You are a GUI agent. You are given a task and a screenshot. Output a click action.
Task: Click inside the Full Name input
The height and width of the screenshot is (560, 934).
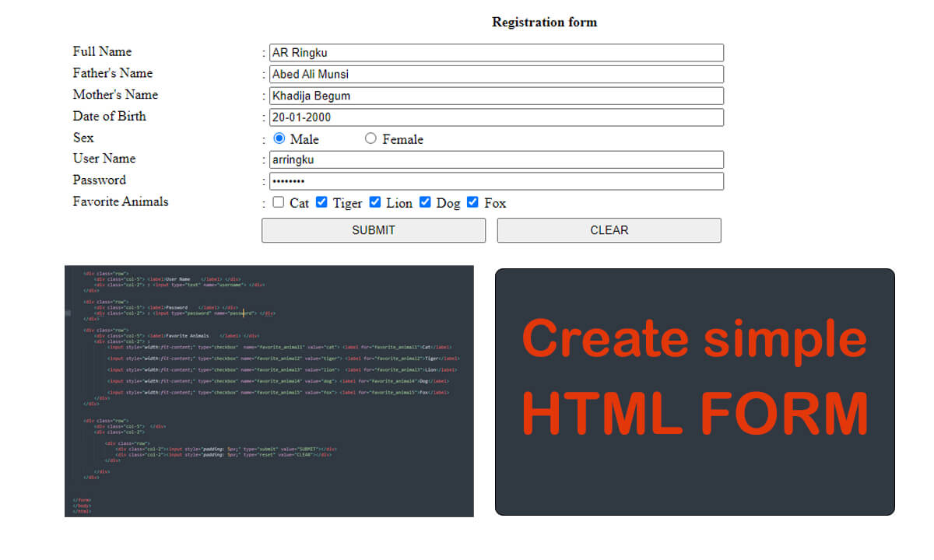coord(495,52)
